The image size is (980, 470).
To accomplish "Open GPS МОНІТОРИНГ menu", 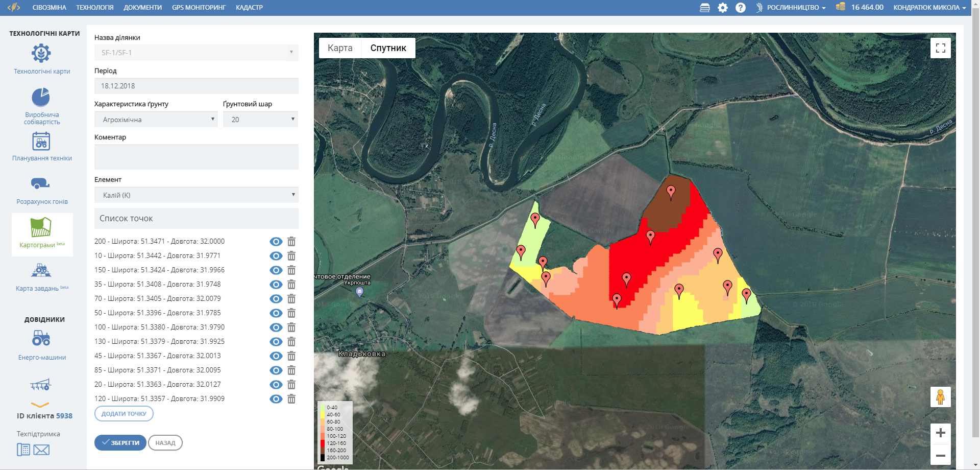I will tap(199, 8).
